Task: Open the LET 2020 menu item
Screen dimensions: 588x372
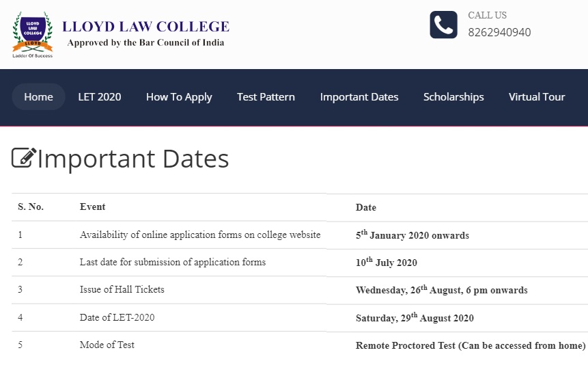Action: coord(100,97)
